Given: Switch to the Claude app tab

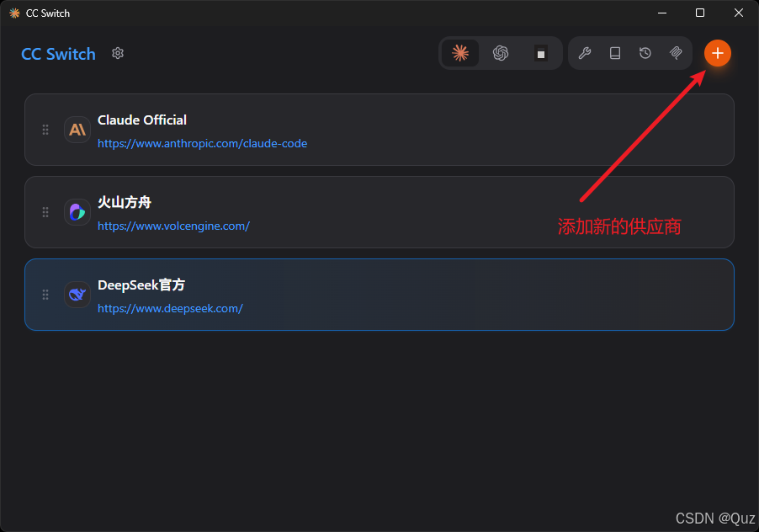Looking at the screenshot, I should [x=460, y=53].
